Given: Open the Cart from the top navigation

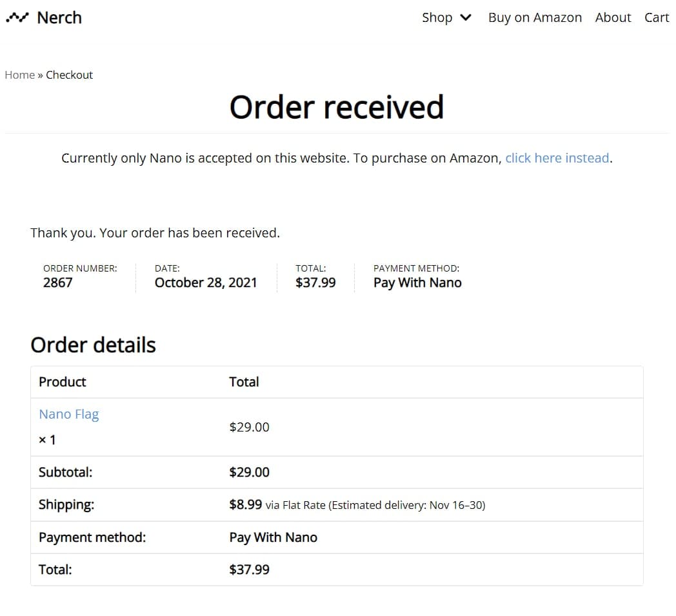Looking at the screenshot, I should point(657,17).
